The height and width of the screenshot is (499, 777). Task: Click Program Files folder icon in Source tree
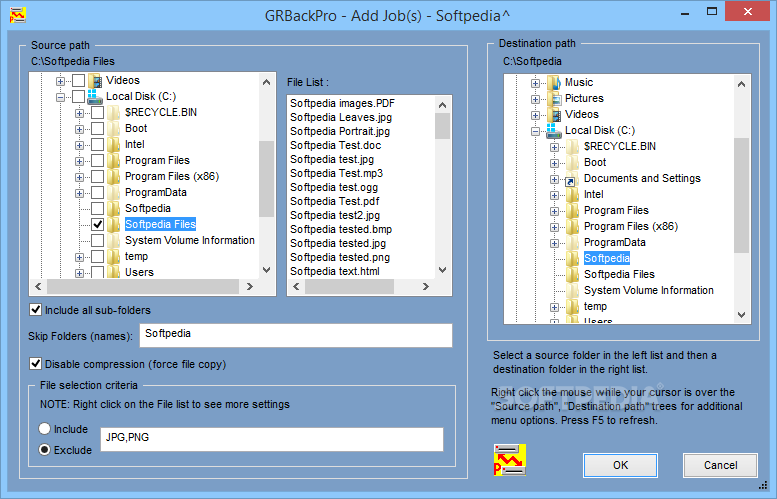click(113, 160)
